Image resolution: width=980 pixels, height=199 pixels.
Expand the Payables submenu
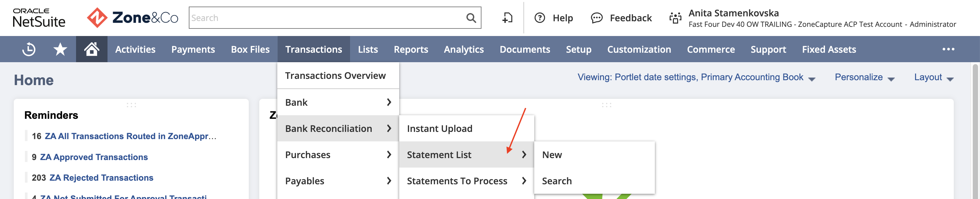click(338, 181)
